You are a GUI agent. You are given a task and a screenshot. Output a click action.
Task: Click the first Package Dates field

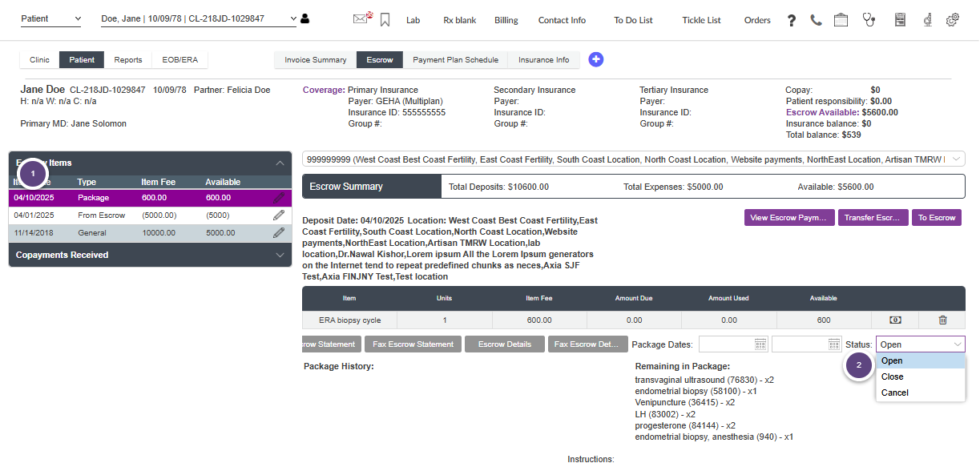pos(732,344)
